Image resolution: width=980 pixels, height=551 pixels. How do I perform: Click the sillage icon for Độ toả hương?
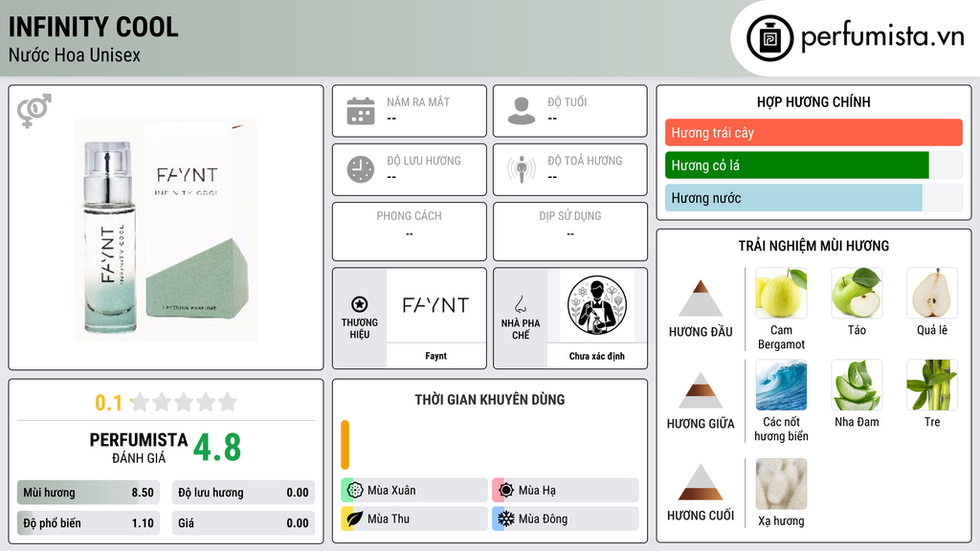pyautogui.click(x=522, y=169)
